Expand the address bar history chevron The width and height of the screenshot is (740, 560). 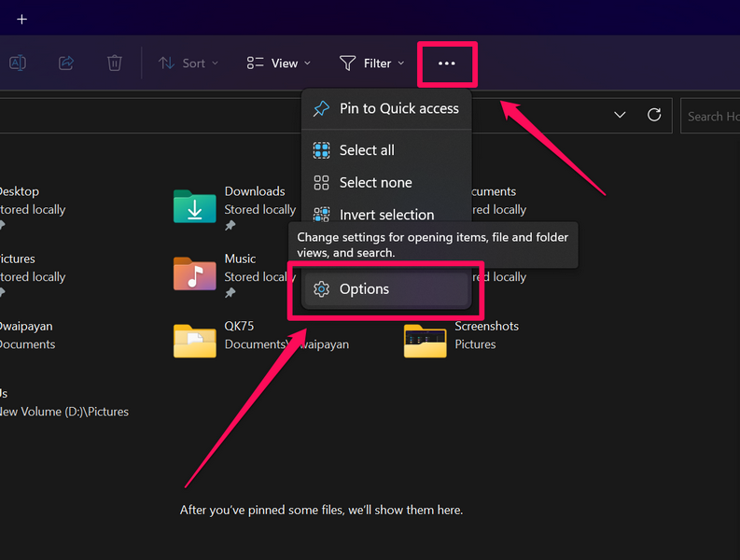coord(620,115)
